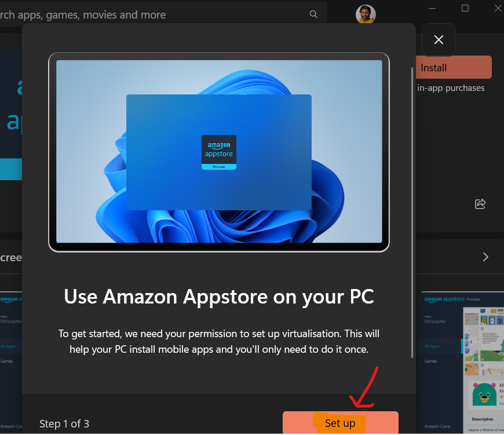Screen dimensions: 504x435
Task: Click the 'in-app purchases' label
Action: pyautogui.click(x=451, y=88)
